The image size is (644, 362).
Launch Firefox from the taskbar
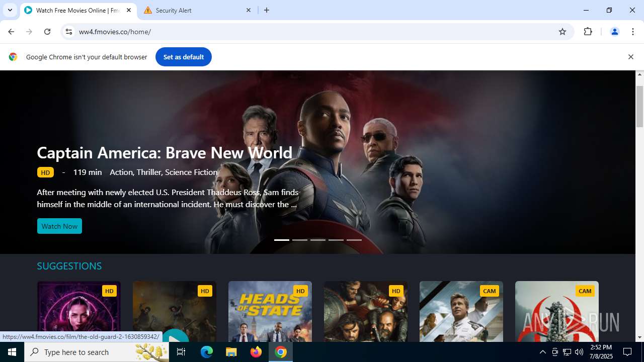pos(256,352)
